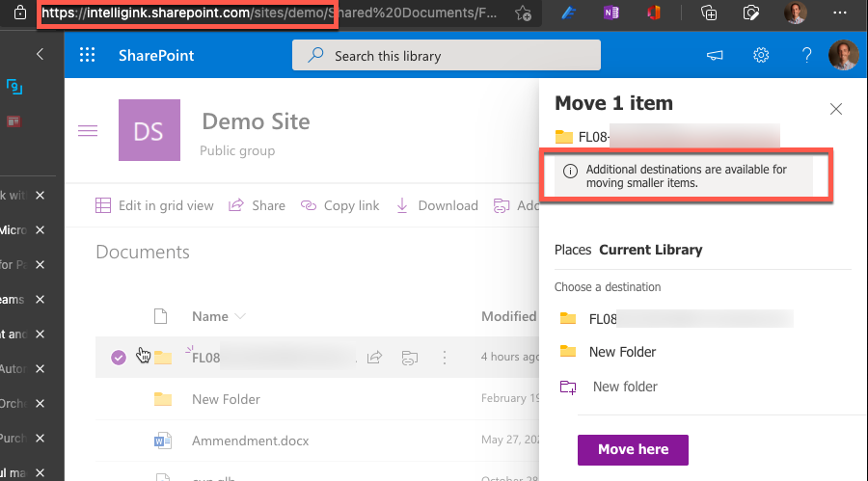Viewport: 868px width, 481px height.
Task: Click the blue pen extension icon
Action: 568,13
